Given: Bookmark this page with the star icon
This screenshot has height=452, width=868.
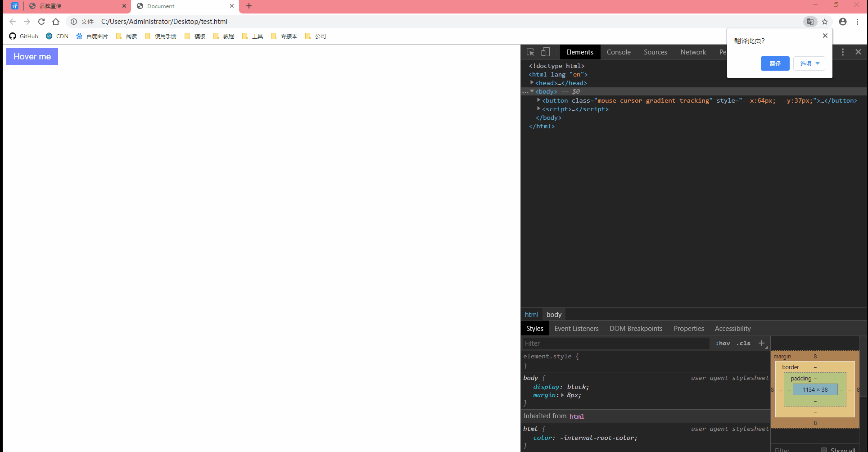Looking at the screenshot, I should pos(825,22).
